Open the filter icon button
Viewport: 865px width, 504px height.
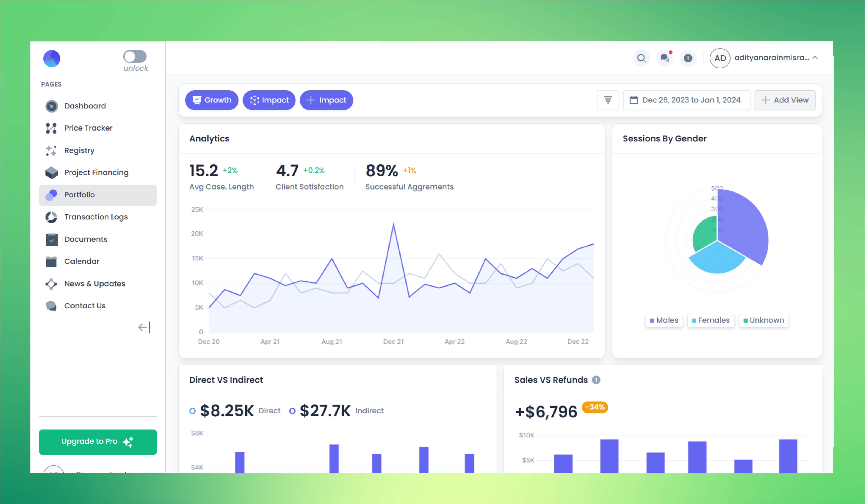[608, 100]
